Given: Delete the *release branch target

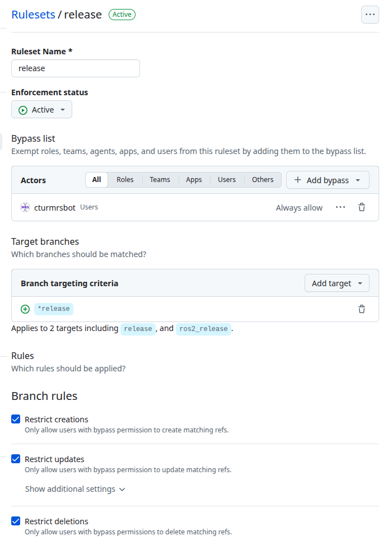Looking at the screenshot, I should (362, 309).
